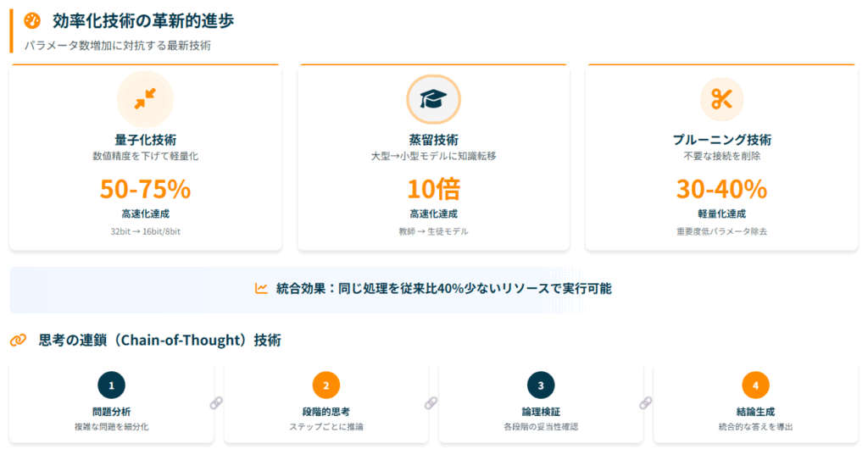Click the 30-40% figure
868x449 pixels.
722,189
